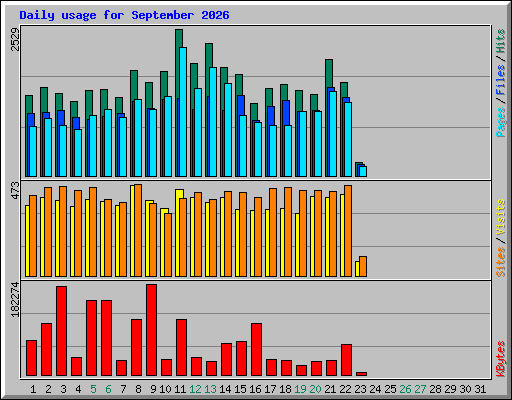Click the 473 visits axis value
This screenshot has width=512, height=400.
click(x=15, y=191)
